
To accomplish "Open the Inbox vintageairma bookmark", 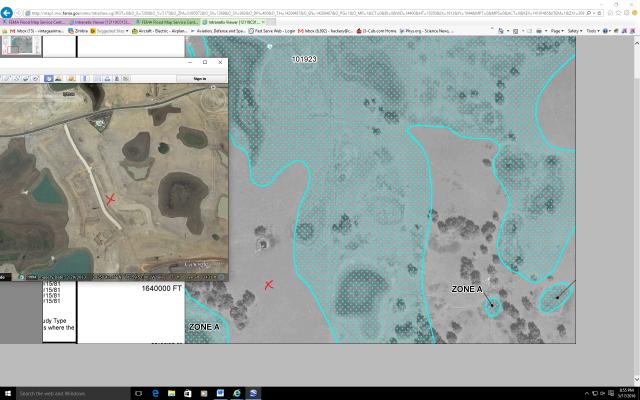I will 37,31.
